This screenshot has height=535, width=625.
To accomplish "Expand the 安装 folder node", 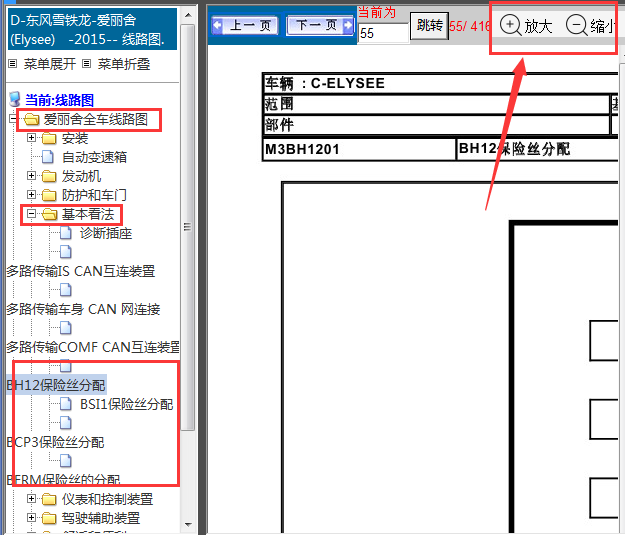I will (31, 138).
